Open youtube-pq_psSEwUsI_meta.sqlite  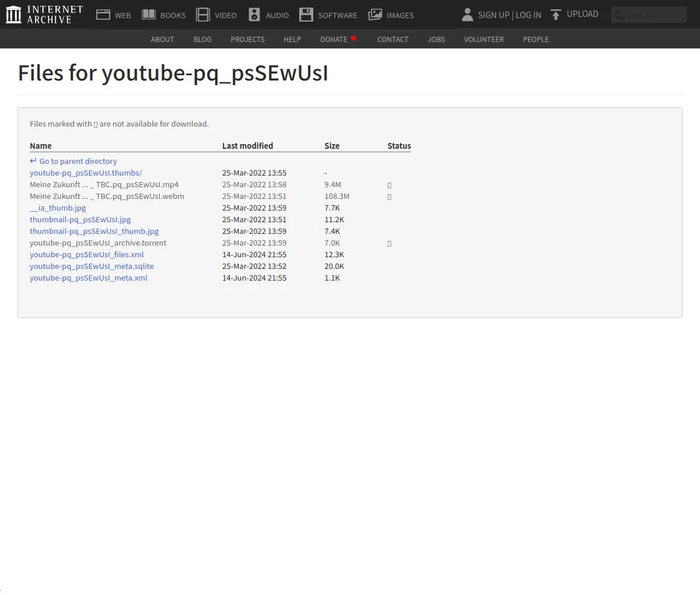pos(92,266)
